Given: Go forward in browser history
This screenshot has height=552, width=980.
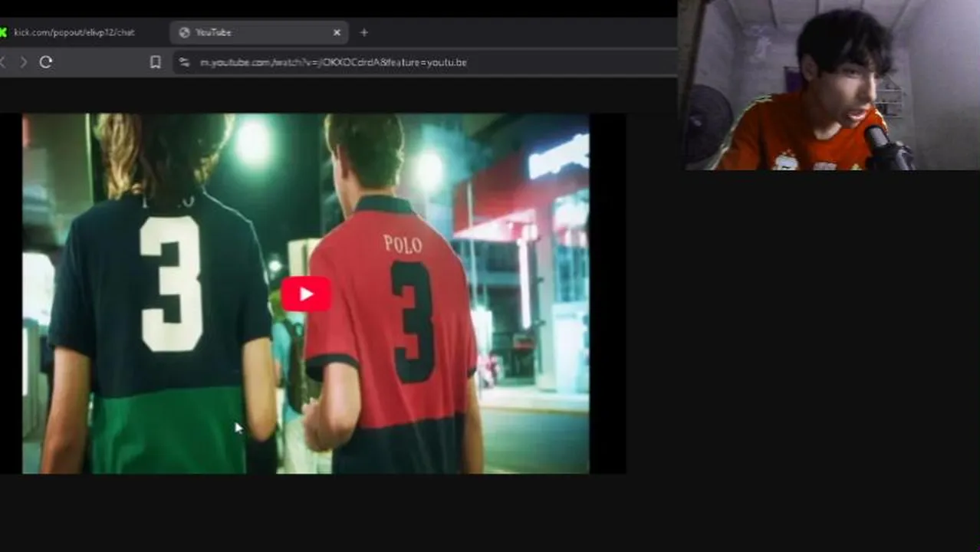Looking at the screenshot, I should coord(23,62).
